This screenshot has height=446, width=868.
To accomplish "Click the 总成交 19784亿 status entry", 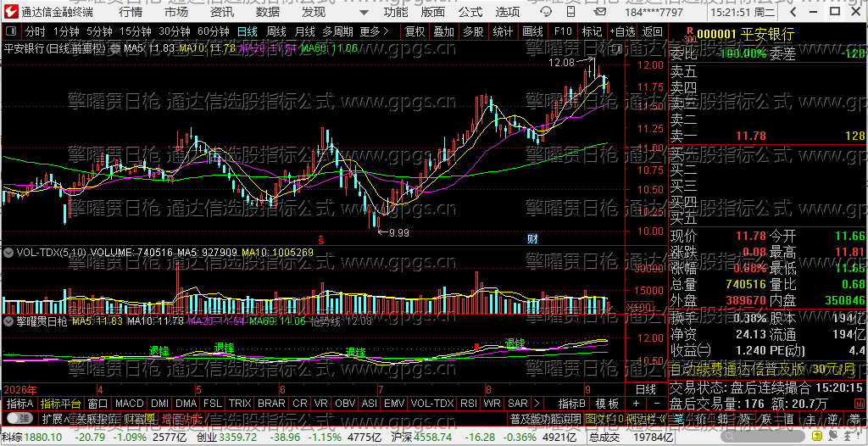I will [x=630, y=438].
